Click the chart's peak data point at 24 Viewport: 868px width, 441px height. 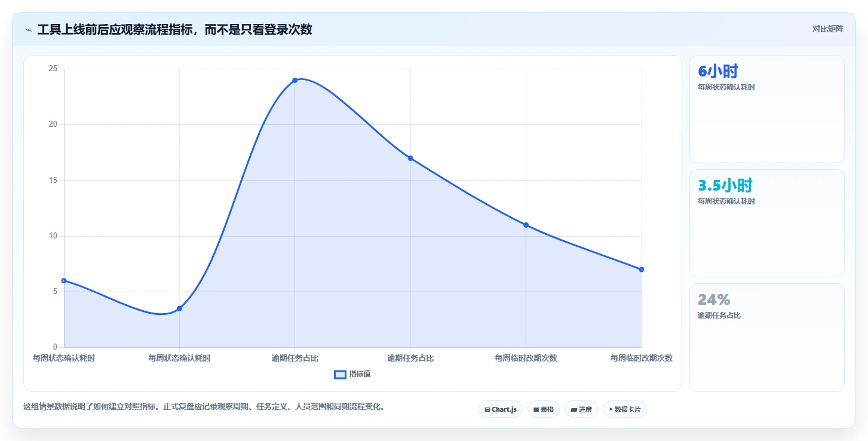295,80
